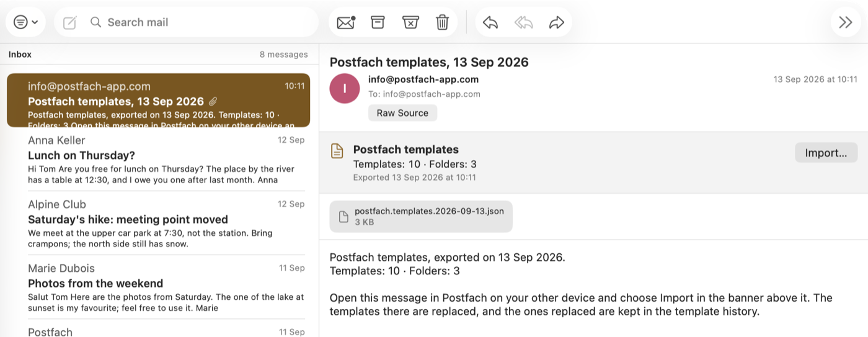Open Raw Source view
This screenshot has width=868, height=337.
tap(402, 113)
